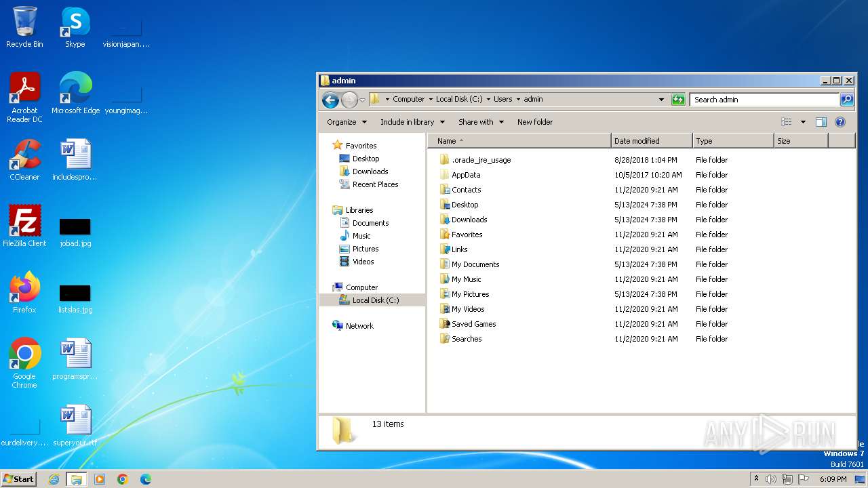Click the New folder button
Screen dimensions: 868x488
[x=535, y=122]
